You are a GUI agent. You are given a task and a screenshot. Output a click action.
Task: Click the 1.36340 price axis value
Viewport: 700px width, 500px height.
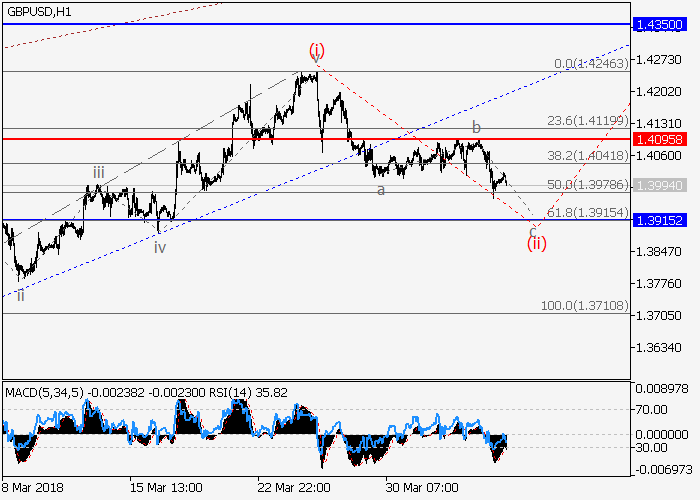click(x=659, y=348)
